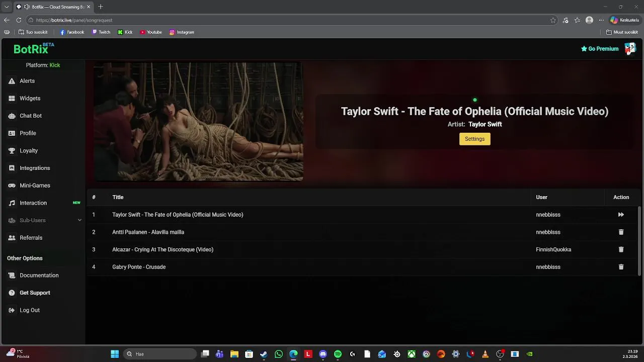Delete Antti Paalanen song from queue
The width and height of the screenshot is (644, 362).
click(x=621, y=232)
